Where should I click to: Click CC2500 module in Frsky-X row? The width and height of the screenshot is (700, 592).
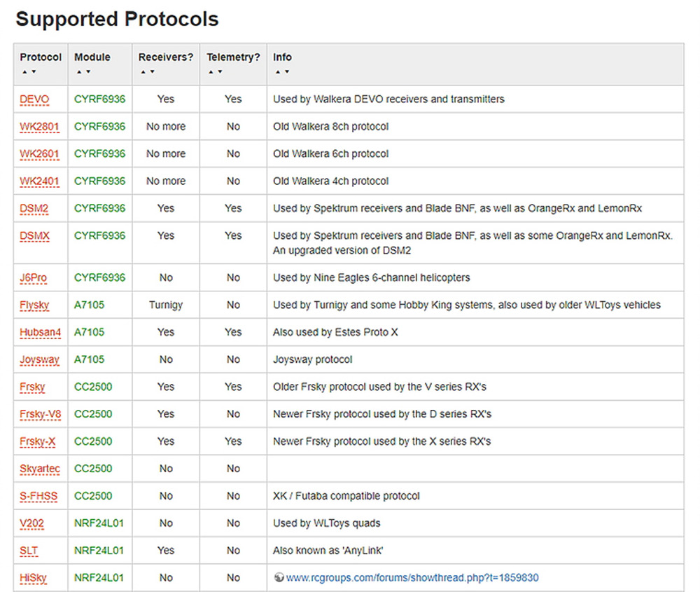[x=93, y=441]
